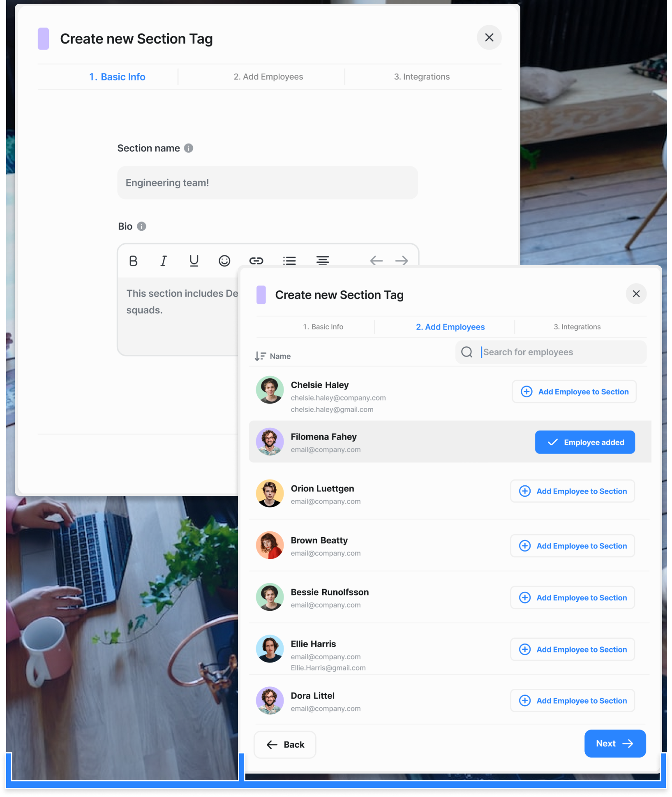The height and width of the screenshot is (797, 672).
Task: Toggle the Employee added button for Filomena Fahey
Action: pyautogui.click(x=584, y=442)
